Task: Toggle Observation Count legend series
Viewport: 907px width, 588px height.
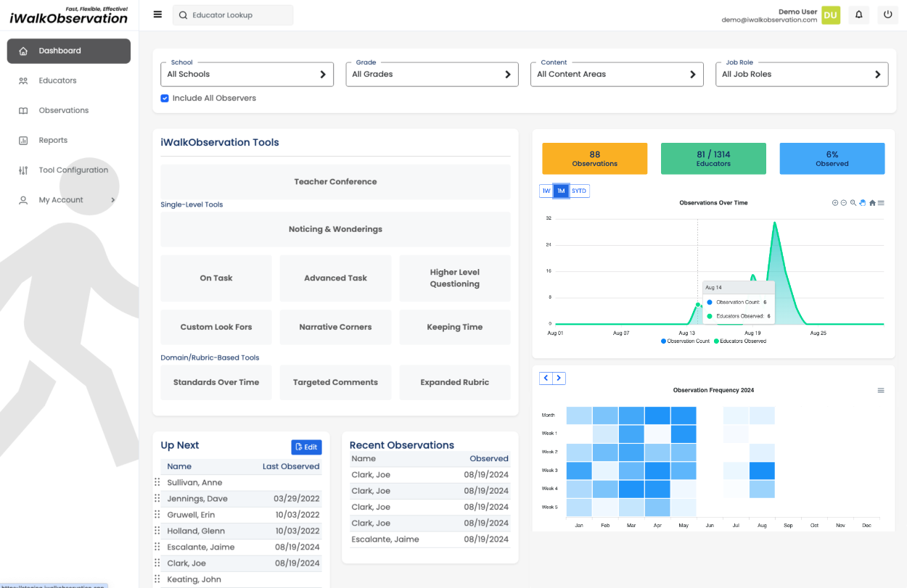Action: [685, 341]
